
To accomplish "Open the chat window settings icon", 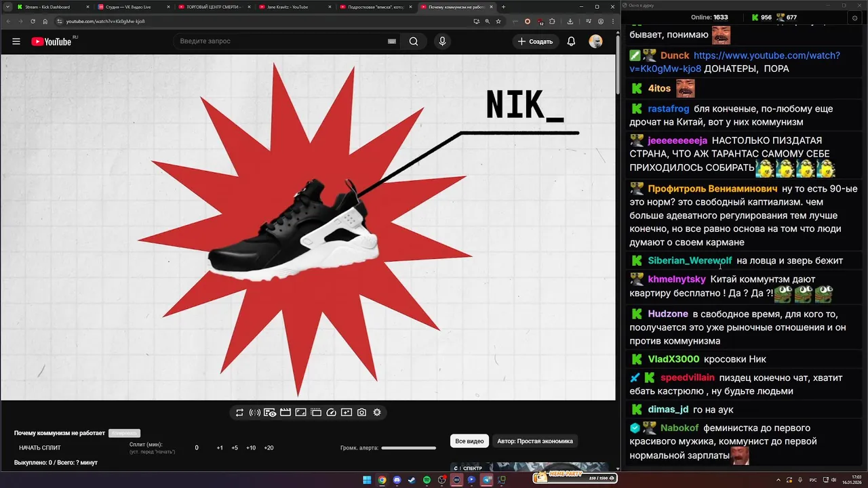I will tap(854, 18).
